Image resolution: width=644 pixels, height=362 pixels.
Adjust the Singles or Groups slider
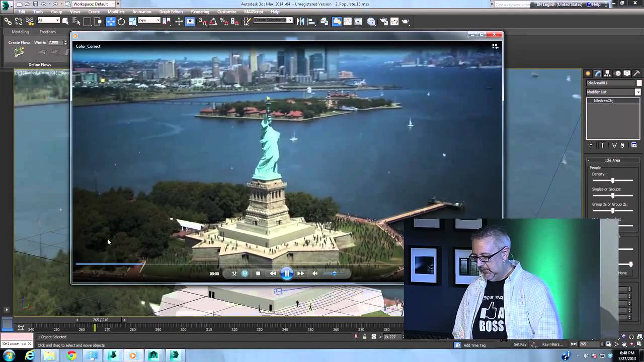click(x=612, y=196)
